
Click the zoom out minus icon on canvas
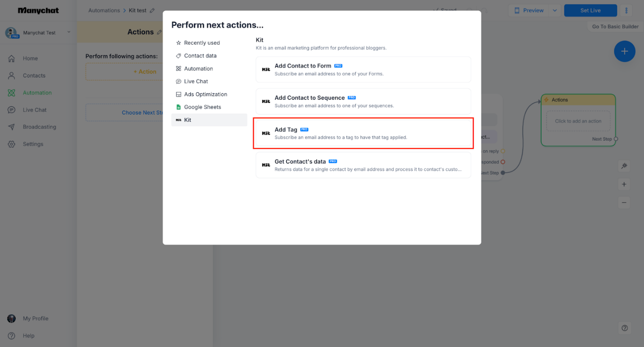[624, 202]
